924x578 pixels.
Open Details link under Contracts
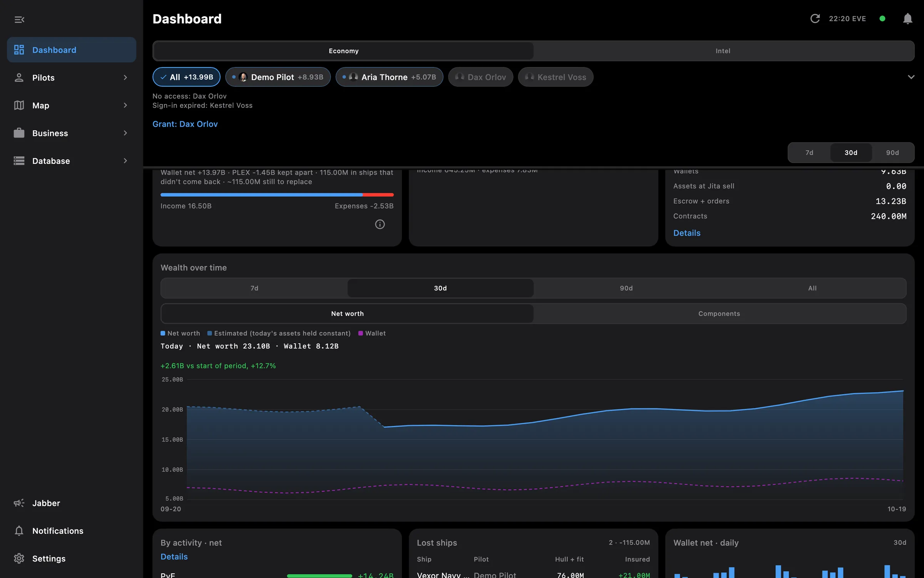click(687, 233)
